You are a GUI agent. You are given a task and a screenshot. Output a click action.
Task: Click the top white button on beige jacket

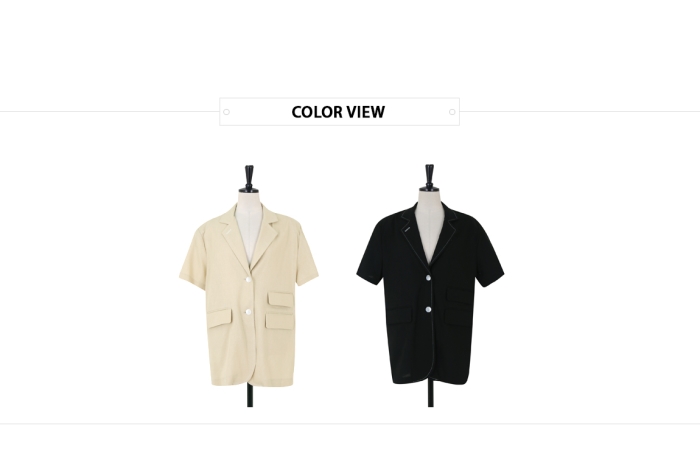pos(248,279)
